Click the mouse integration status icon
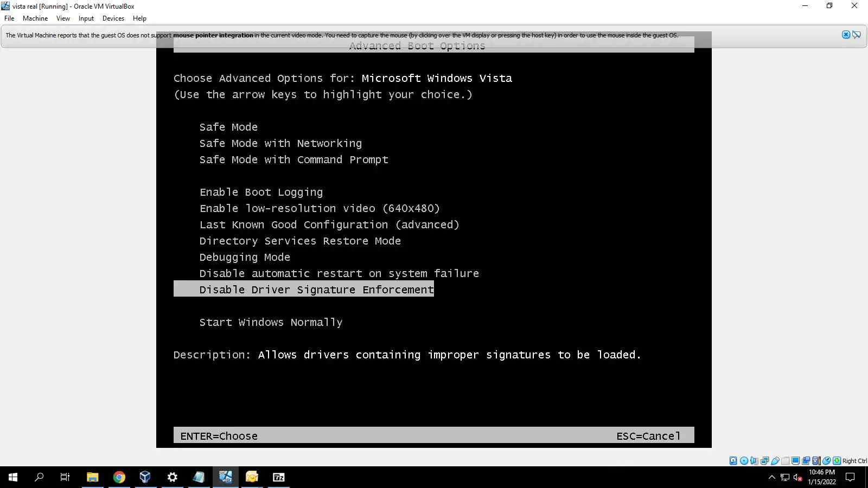868x488 pixels. tap(826, 461)
